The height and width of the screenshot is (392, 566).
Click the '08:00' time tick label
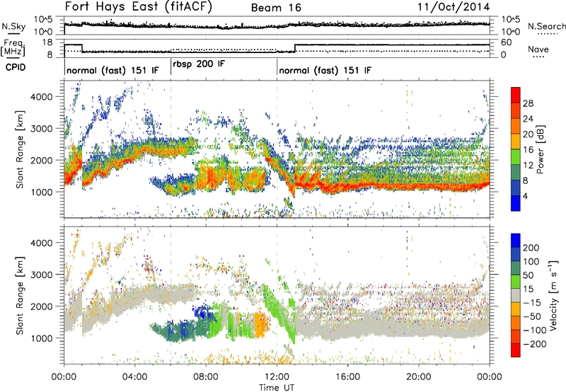[x=206, y=377]
